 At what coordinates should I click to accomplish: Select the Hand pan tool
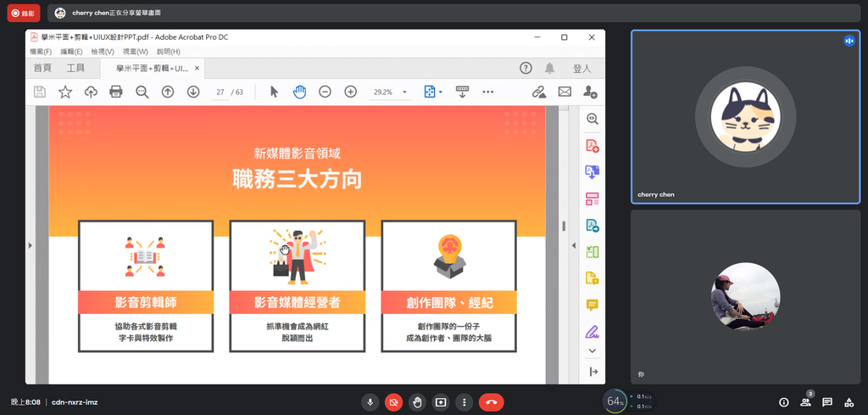(299, 92)
